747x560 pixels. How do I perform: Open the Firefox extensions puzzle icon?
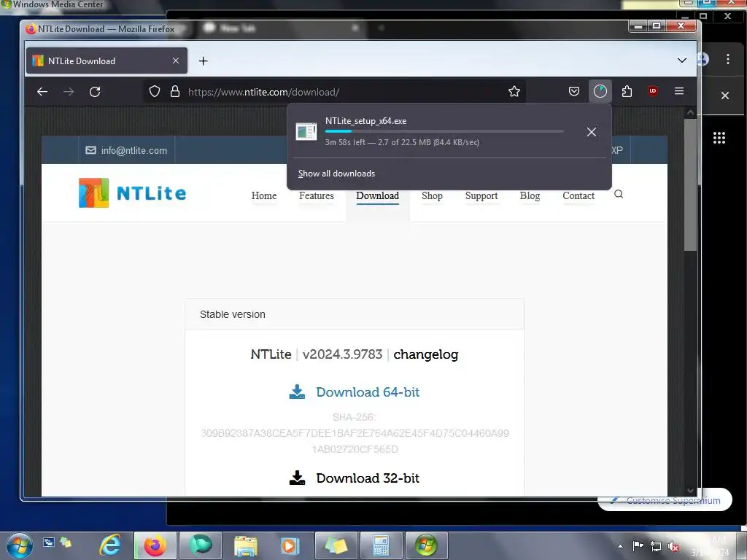point(627,91)
